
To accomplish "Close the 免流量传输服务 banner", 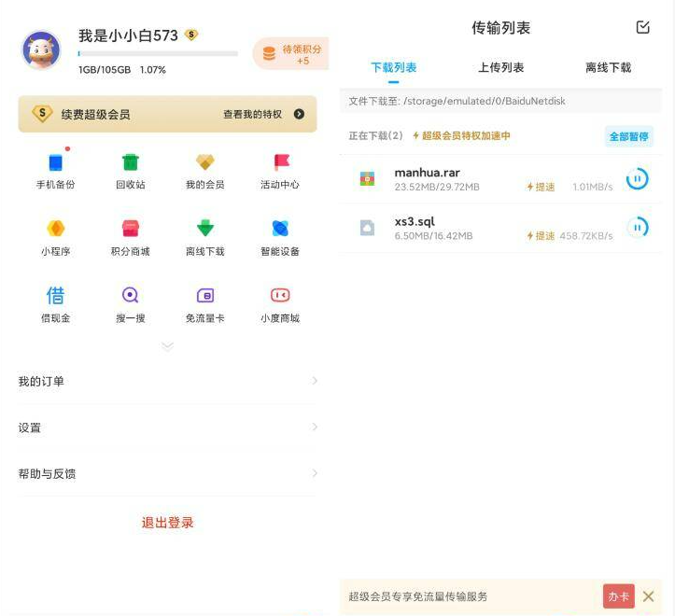I will pos(648,596).
